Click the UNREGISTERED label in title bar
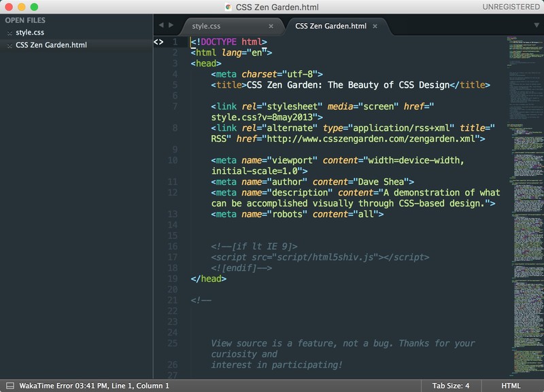The image size is (544, 392). (x=511, y=7)
